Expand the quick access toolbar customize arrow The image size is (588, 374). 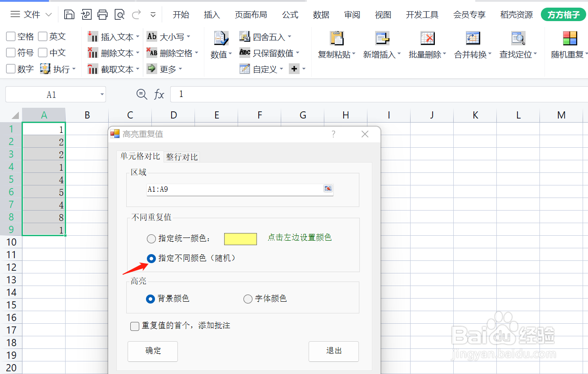click(x=153, y=15)
